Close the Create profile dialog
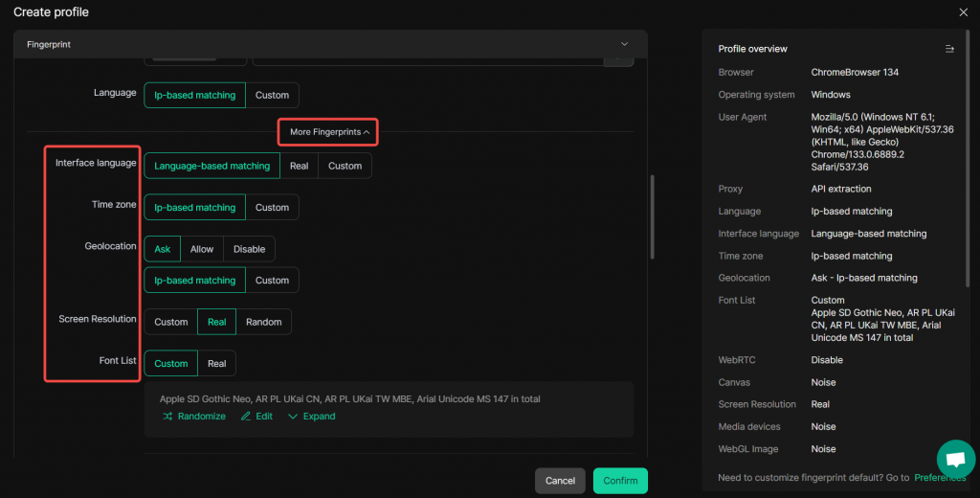This screenshot has width=980, height=498. pos(963,12)
